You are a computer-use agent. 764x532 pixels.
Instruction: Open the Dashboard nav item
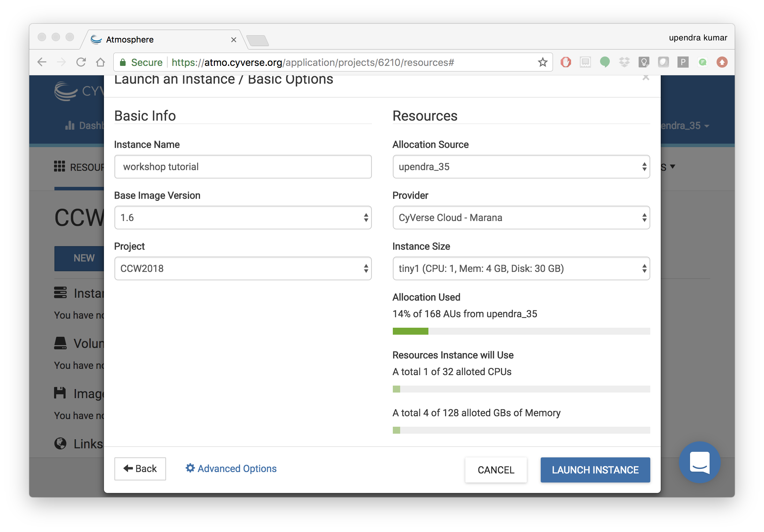(x=84, y=126)
